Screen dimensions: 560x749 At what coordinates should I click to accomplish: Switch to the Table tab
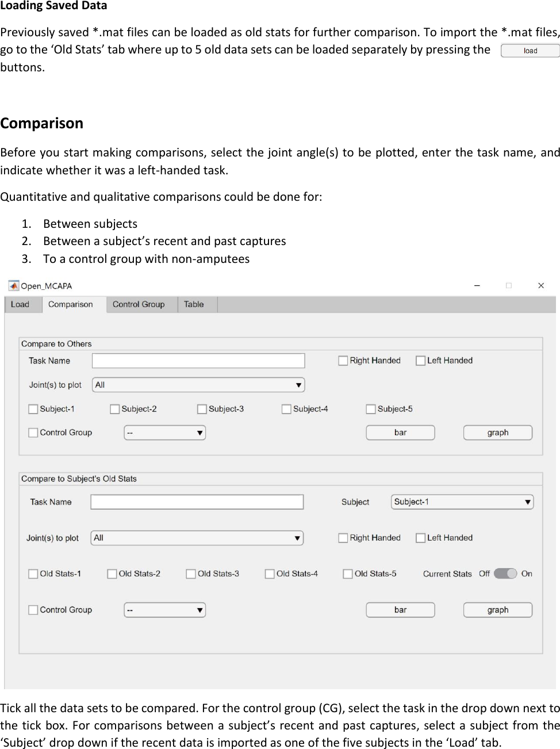click(x=194, y=304)
